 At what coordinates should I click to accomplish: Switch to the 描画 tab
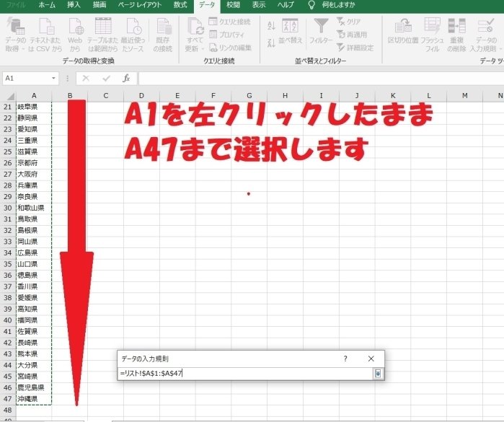(x=100, y=5)
